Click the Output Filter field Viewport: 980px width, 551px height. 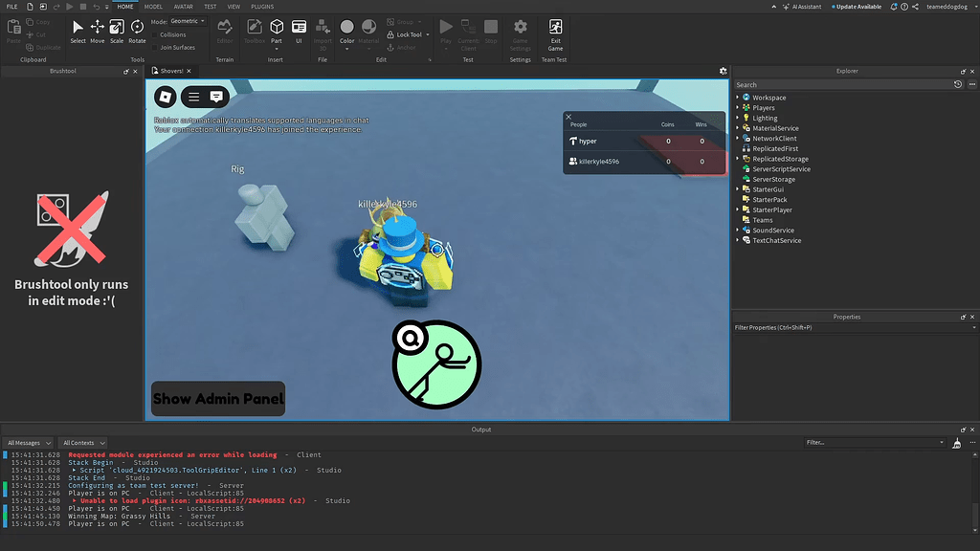[x=875, y=442]
